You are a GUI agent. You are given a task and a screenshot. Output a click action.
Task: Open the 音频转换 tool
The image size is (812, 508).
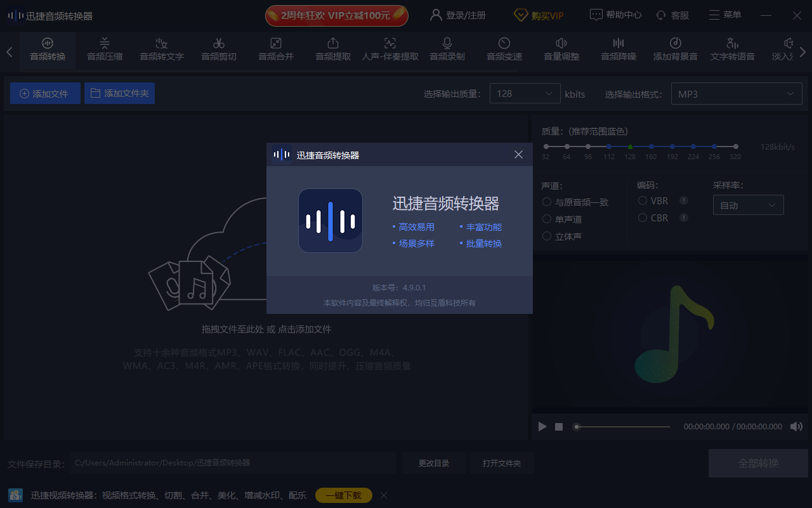(x=48, y=50)
